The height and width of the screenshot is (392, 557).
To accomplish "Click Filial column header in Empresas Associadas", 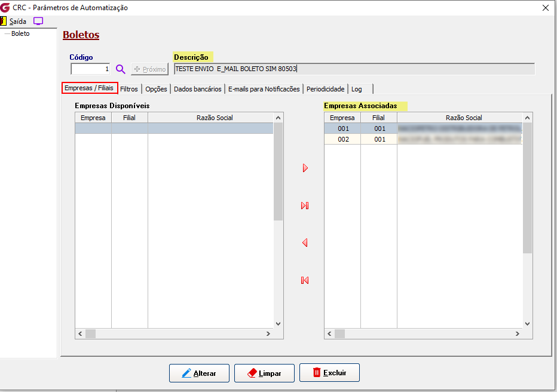I will tap(379, 118).
